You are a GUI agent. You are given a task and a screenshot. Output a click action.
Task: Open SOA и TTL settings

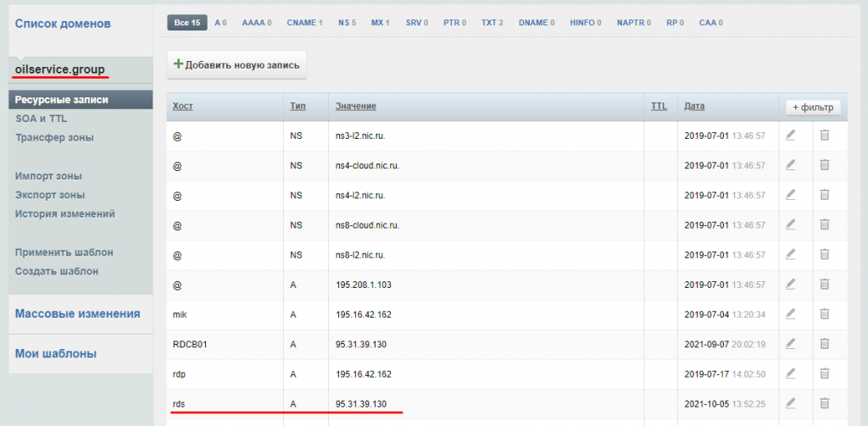pos(42,119)
